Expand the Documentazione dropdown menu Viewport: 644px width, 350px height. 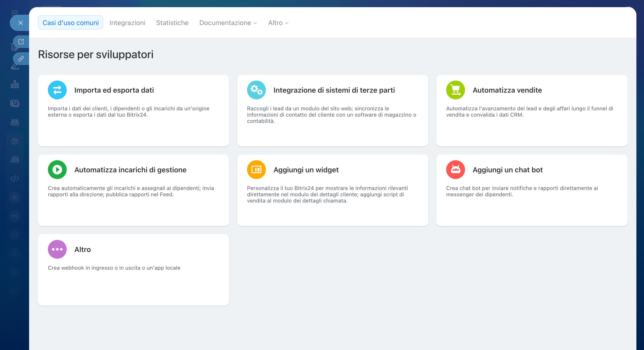click(x=228, y=23)
